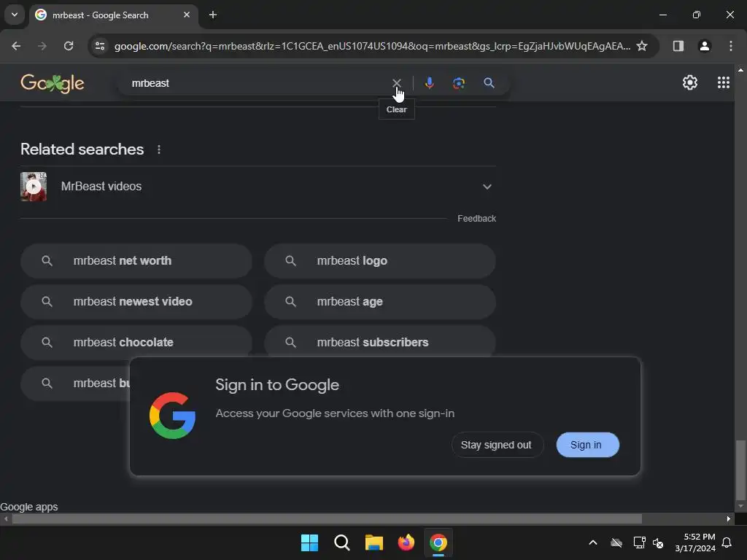
Task: Search mrbeast logo suggestion
Action: (x=380, y=261)
